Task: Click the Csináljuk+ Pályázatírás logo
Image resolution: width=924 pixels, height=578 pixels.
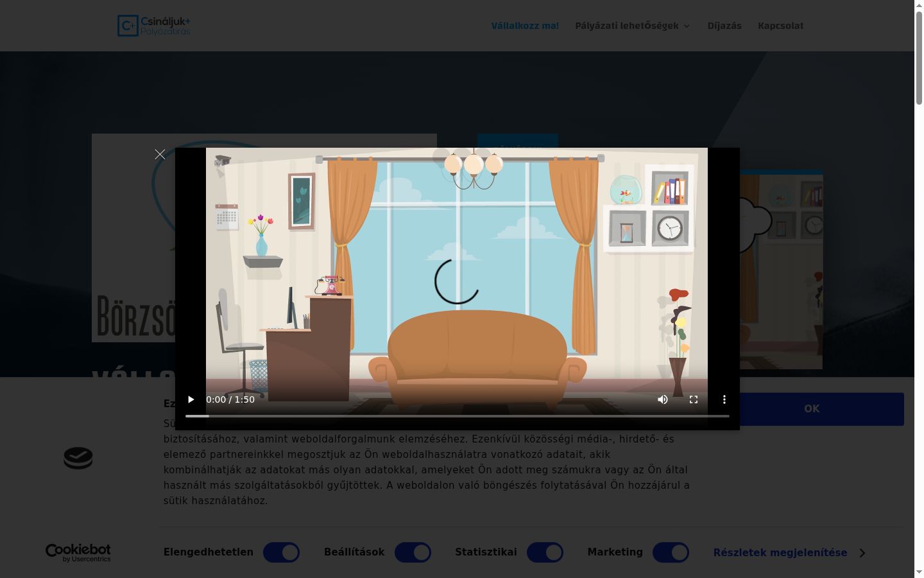Action: [x=154, y=26]
